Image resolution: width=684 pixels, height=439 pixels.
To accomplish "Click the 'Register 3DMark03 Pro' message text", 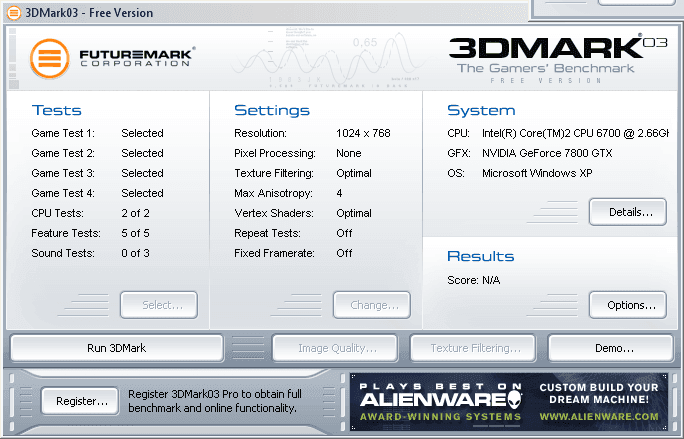I will point(215,401).
